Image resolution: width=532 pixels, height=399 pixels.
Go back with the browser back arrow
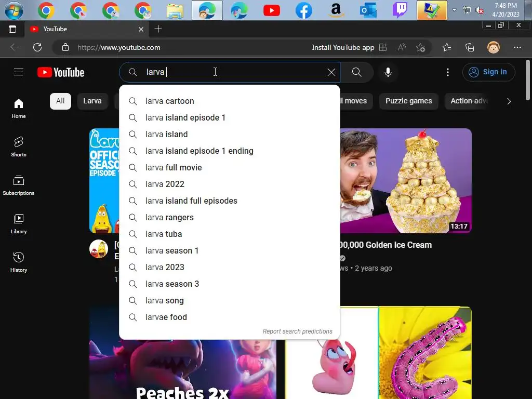click(x=14, y=47)
